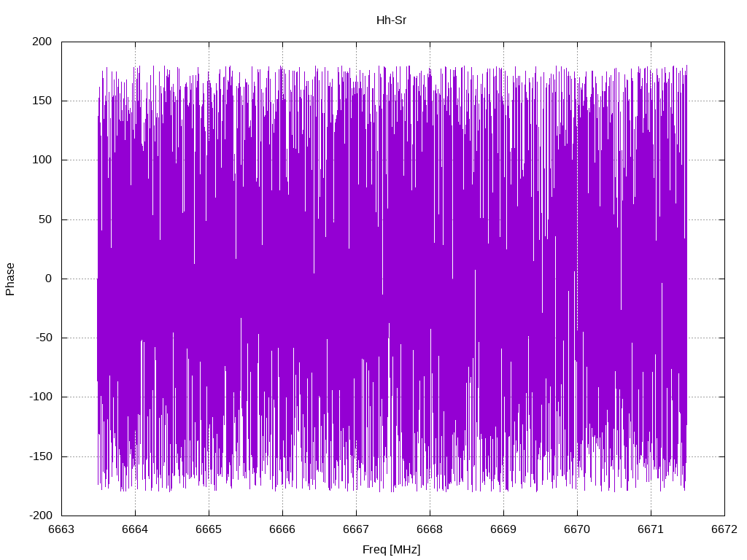Click the y-axis tick label 200

click(x=42, y=42)
